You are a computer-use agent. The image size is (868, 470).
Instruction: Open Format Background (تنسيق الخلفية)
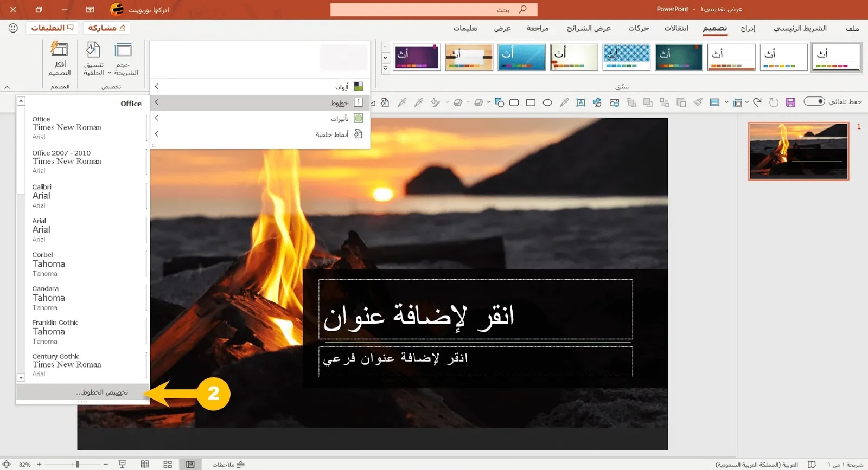coord(93,59)
